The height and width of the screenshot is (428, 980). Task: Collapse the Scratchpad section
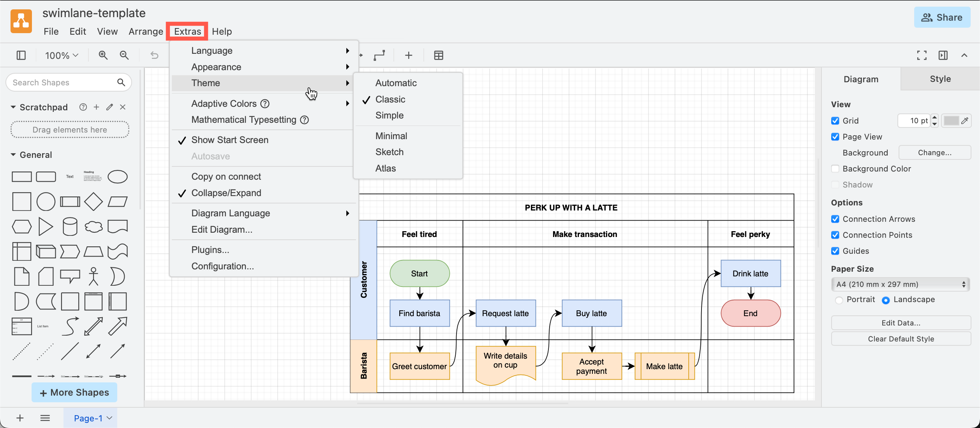[x=13, y=107]
